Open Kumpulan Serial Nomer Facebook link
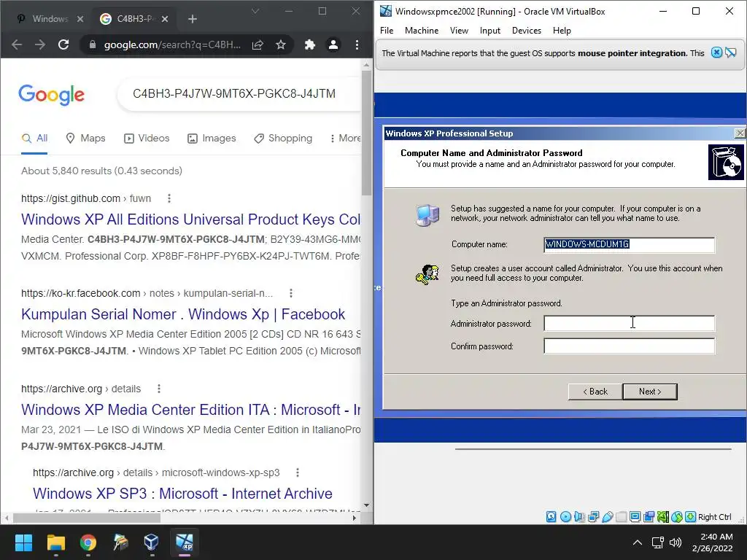 (x=183, y=314)
